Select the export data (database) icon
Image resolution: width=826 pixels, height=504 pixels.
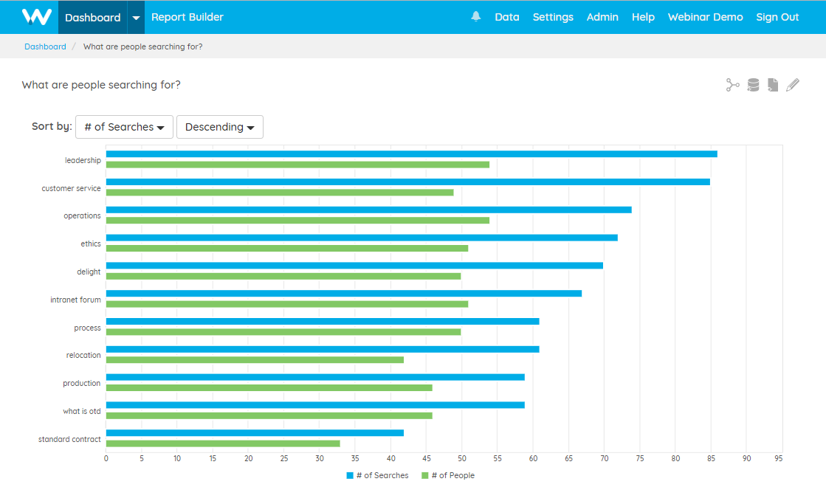click(x=753, y=85)
